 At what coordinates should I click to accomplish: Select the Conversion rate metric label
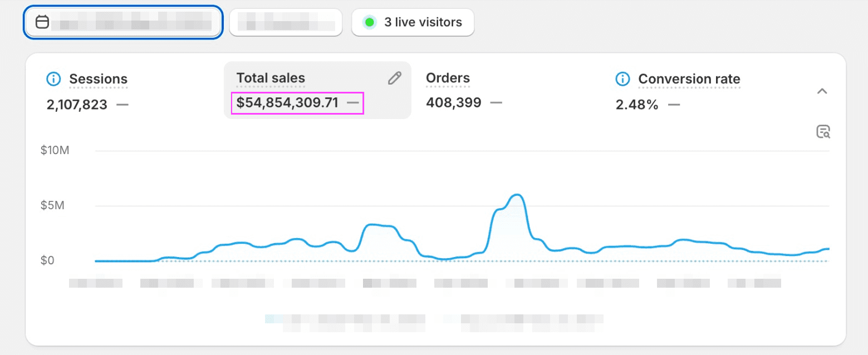[689, 79]
